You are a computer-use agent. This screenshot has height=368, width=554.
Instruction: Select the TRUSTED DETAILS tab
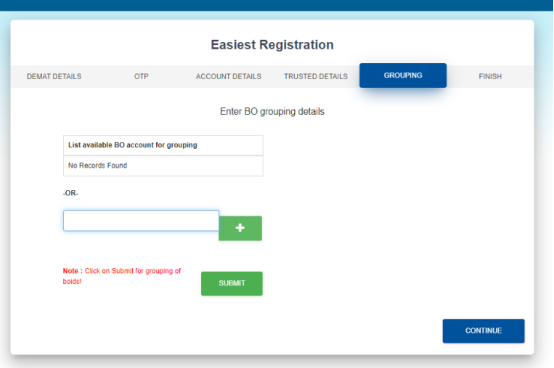[x=316, y=76]
